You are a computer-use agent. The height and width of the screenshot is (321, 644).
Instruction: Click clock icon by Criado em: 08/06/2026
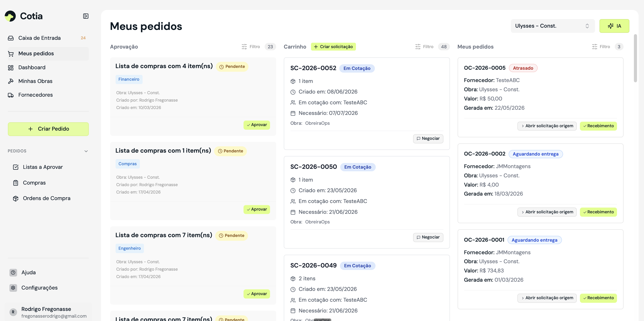pyautogui.click(x=293, y=92)
